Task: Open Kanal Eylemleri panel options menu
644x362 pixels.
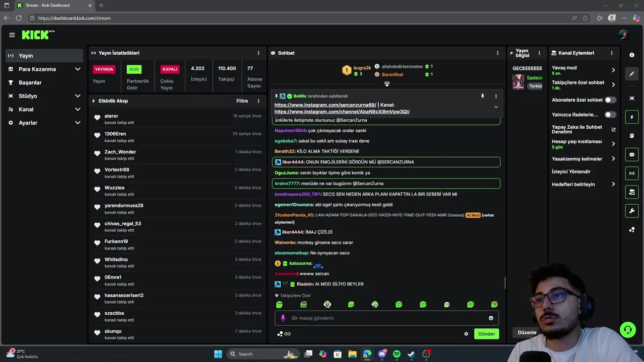Action: point(612,53)
